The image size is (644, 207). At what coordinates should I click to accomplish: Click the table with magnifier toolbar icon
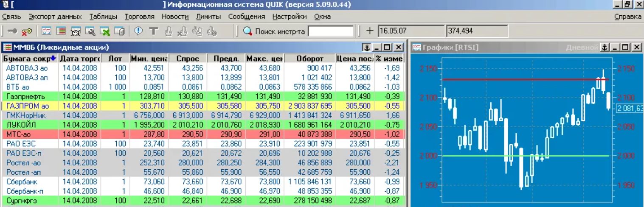[x=90, y=31]
